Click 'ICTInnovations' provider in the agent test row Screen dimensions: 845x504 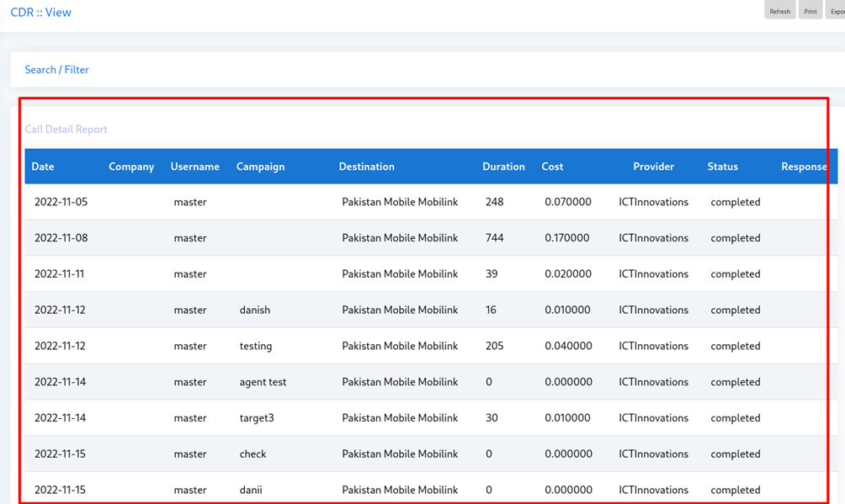pos(653,382)
